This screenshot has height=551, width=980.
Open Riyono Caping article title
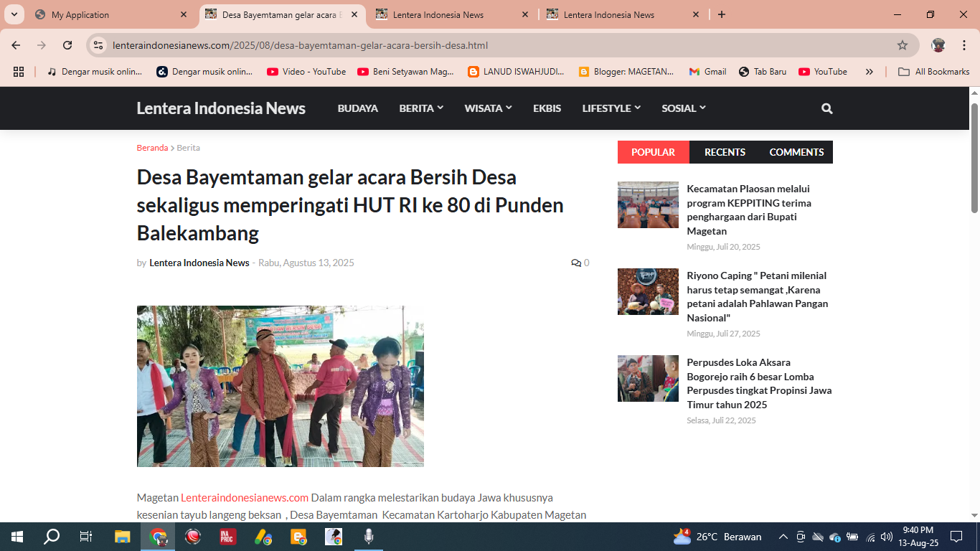[758, 297]
